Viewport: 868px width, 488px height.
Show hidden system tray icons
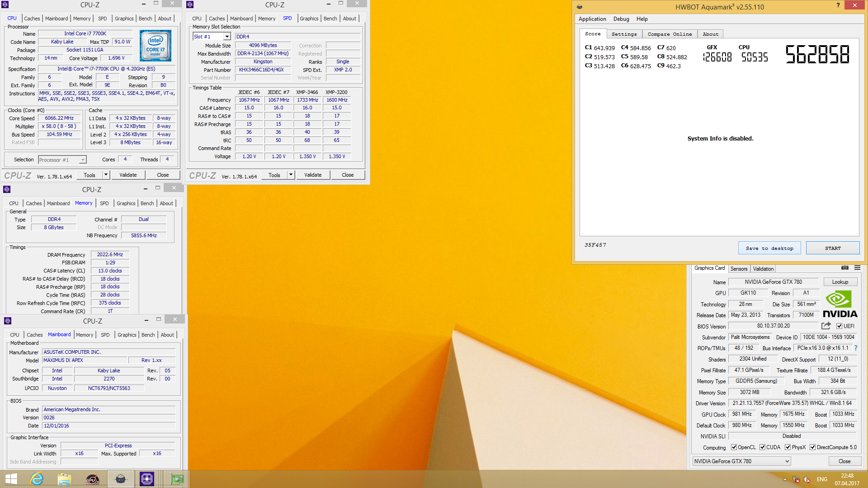785,479
